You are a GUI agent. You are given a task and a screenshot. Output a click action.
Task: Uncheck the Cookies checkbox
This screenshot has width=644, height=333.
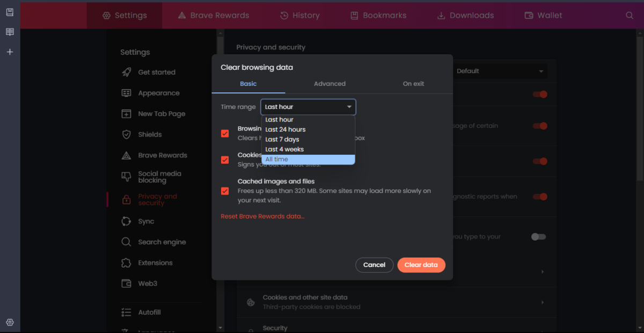[224, 160]
